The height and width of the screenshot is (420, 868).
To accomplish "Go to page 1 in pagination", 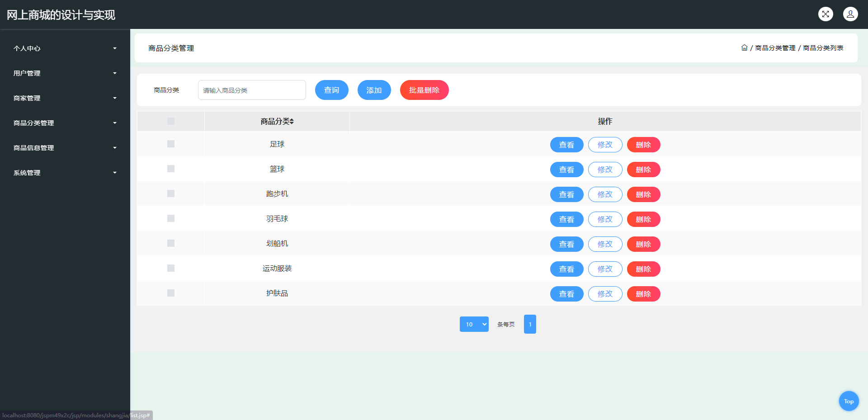I will tap(530, 324).
